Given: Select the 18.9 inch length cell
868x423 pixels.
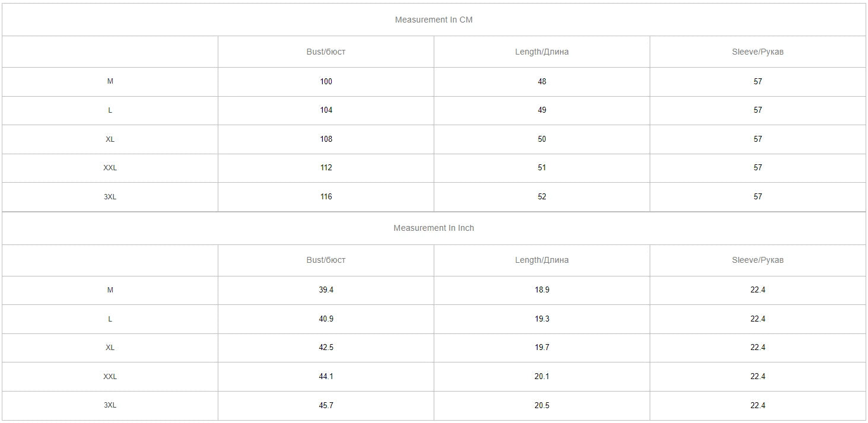Looking at the screenshot, I should pyautogui.click(x=542, y=290).
